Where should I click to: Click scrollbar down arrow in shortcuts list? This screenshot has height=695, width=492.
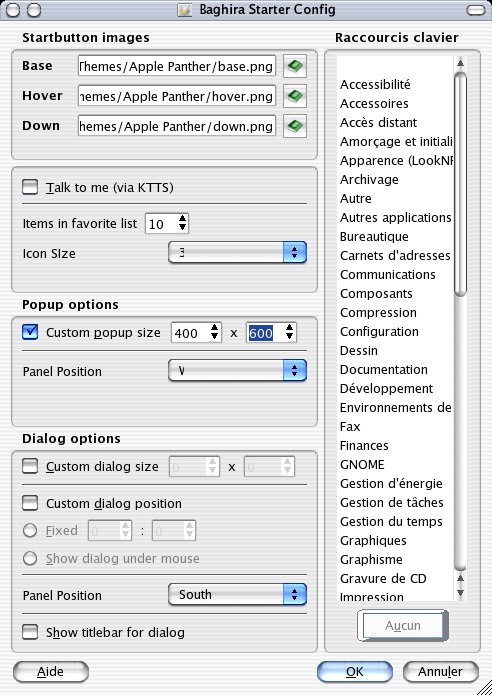point(461,593)
